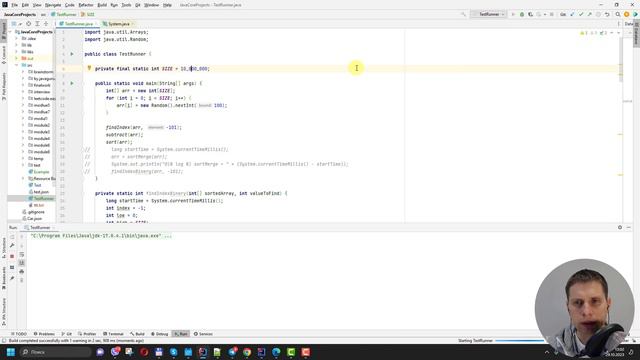Image resolution: width=640 pixels, height=360 pixels.
Task: Click the Git commit checkmark icon
Action: click(581, 14)
